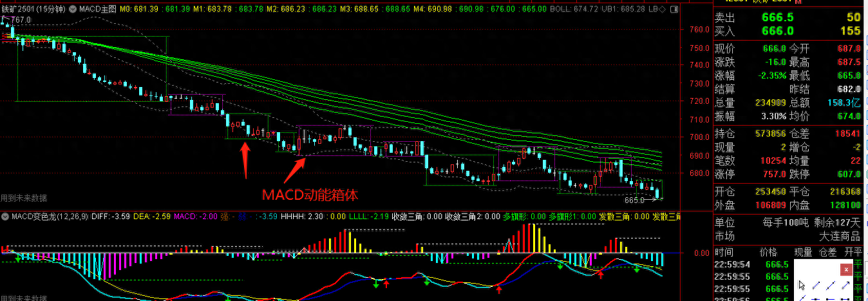Select the line segment tool right of the pointer
The height and width of the screenshot is (301, 868).
point(816,286)
